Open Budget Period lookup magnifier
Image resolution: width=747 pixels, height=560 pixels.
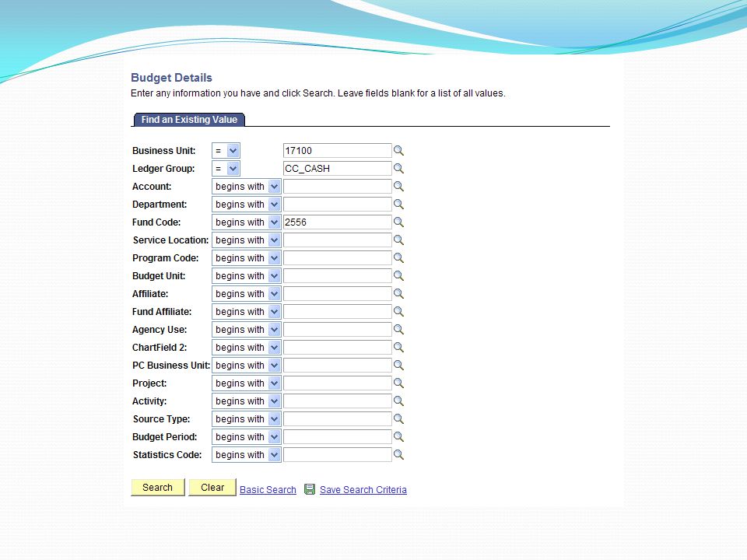pos(398,436)
